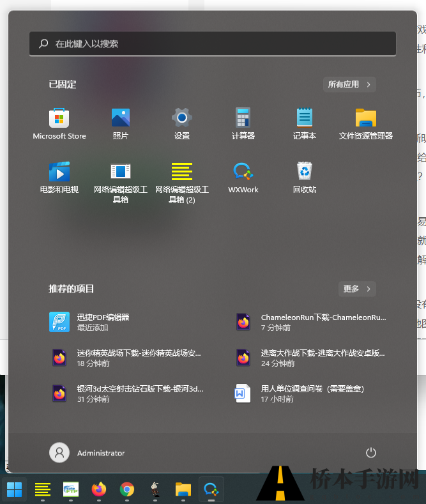This screenshot has width=426, height=504.
Task: Launch 电影和电视 app
Action: pos(59,178)
